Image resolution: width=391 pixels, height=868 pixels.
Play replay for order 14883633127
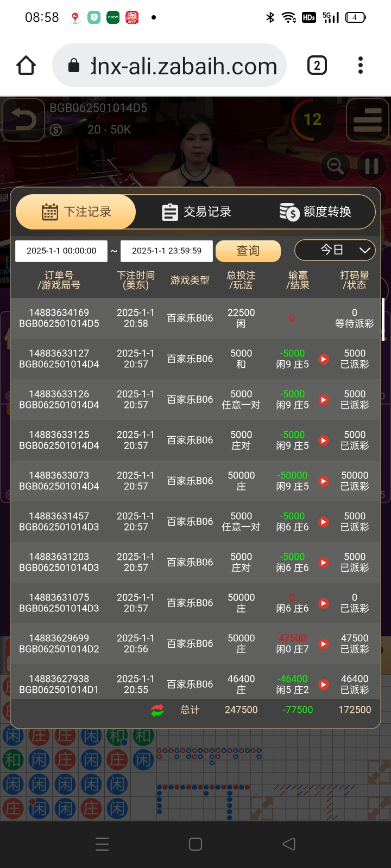(324, 359)
